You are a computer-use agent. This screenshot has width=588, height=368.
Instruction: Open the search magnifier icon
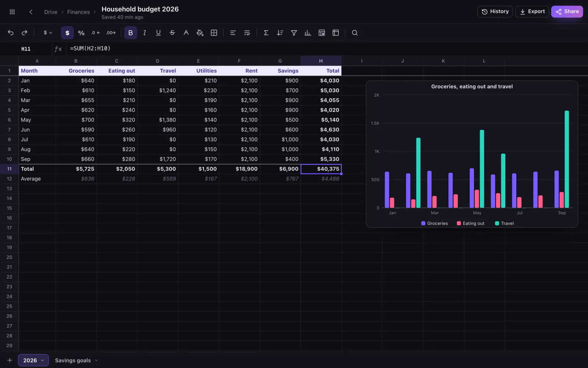(x=355, y=33)
